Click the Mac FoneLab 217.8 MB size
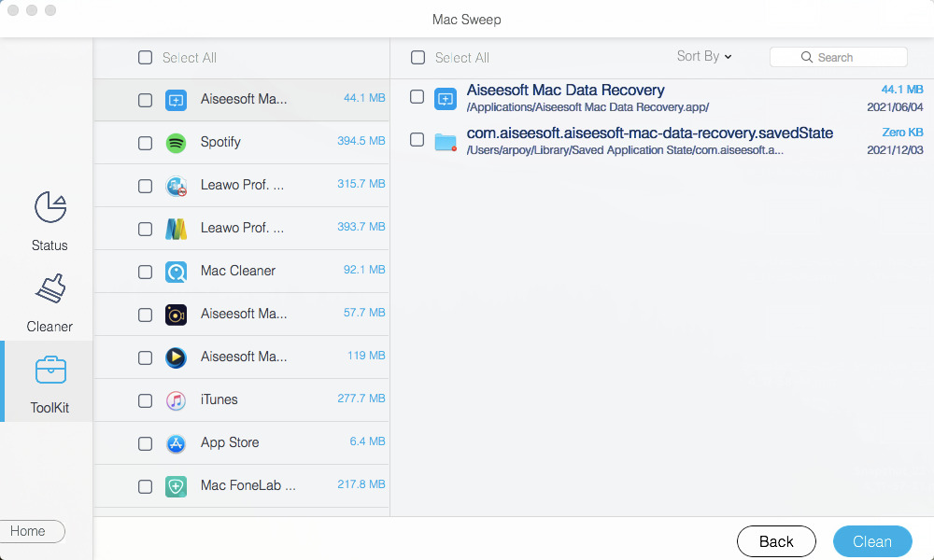Image resolution: width=934 pixels, height=560 pixels. tap(361, 483)
